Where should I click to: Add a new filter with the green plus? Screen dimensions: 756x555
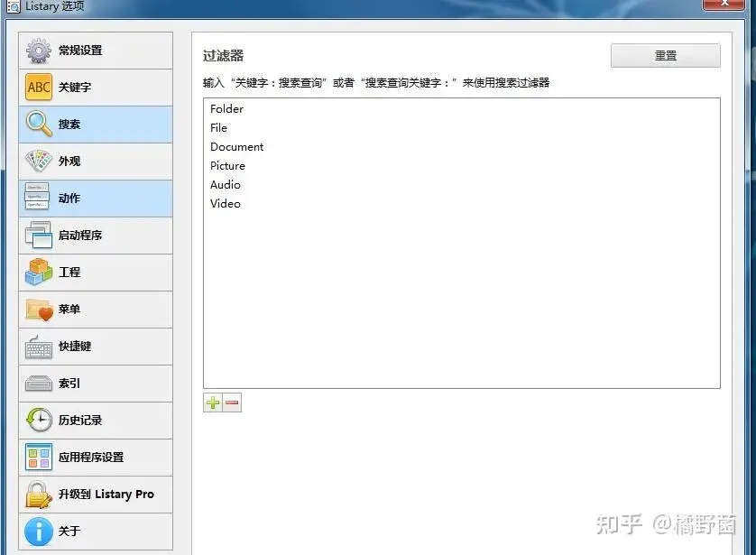click(x=213, y=402)
